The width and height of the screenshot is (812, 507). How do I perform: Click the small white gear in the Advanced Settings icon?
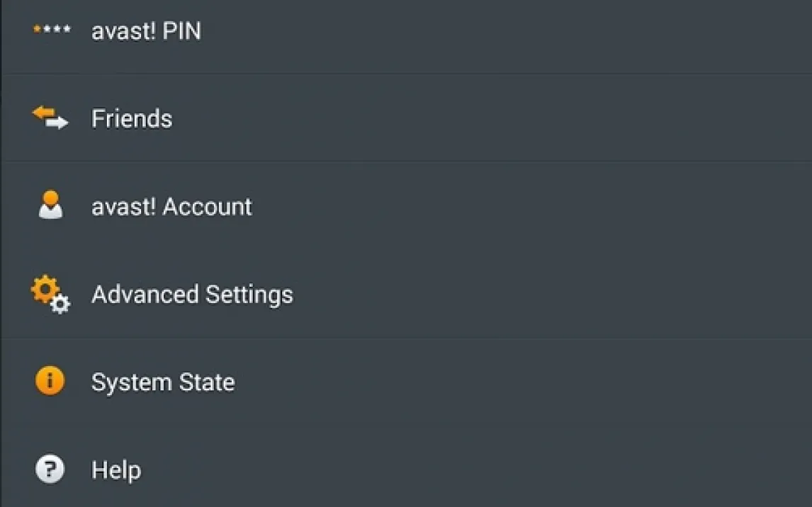(61, 304)
